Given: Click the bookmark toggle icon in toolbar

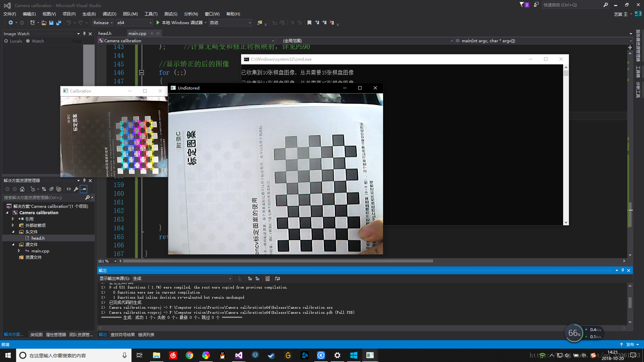Looking at the screenshot, I should point(309,23).
